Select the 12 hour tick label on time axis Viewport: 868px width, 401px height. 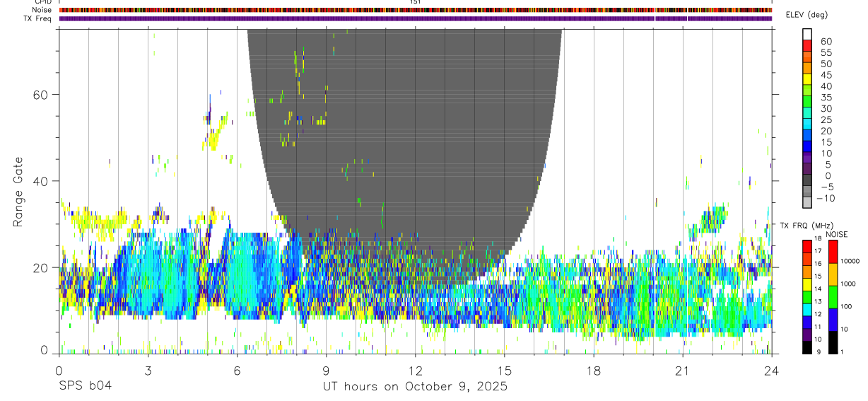(416, 371)
